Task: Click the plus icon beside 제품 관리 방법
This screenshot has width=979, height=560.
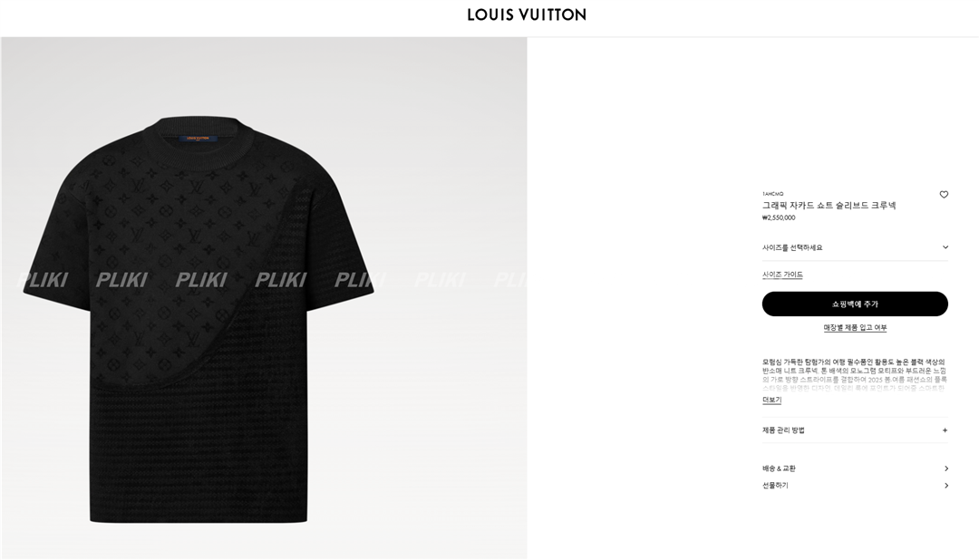Action: [945, 430]
